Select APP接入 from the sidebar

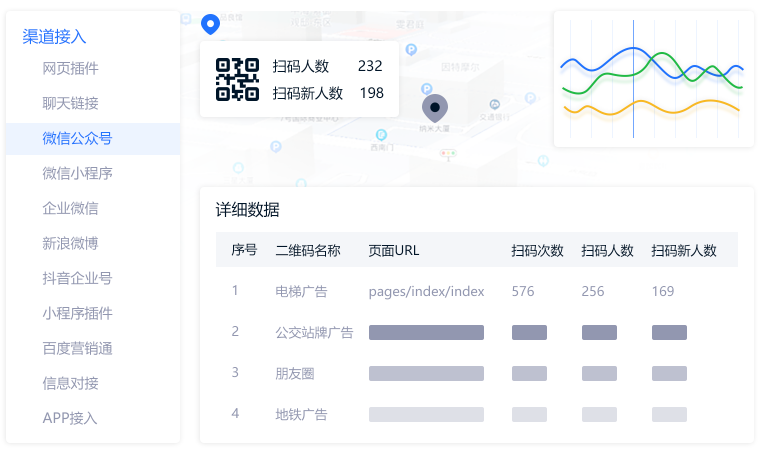click(x=70, y=418)
